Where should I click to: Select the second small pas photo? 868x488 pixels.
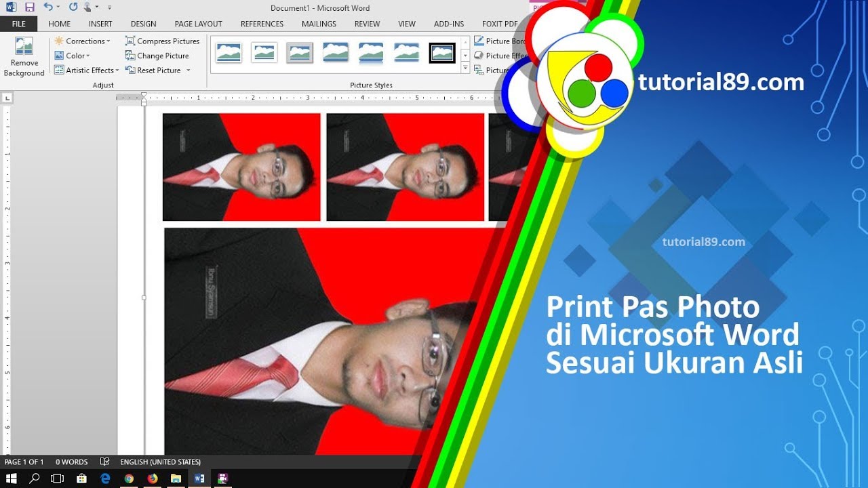pyautogui.click(x=406, y=167)
